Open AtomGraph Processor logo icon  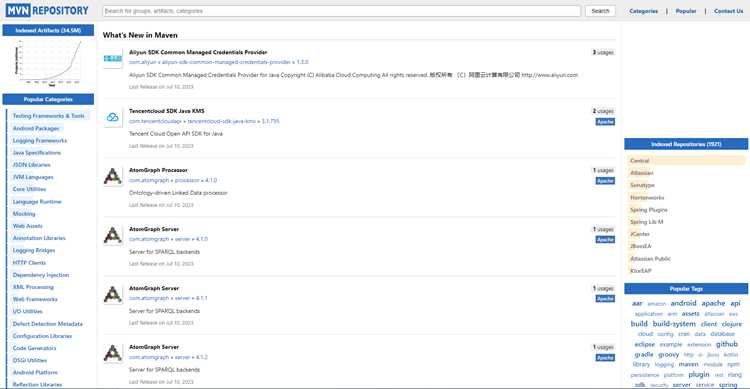click(113, 177)
